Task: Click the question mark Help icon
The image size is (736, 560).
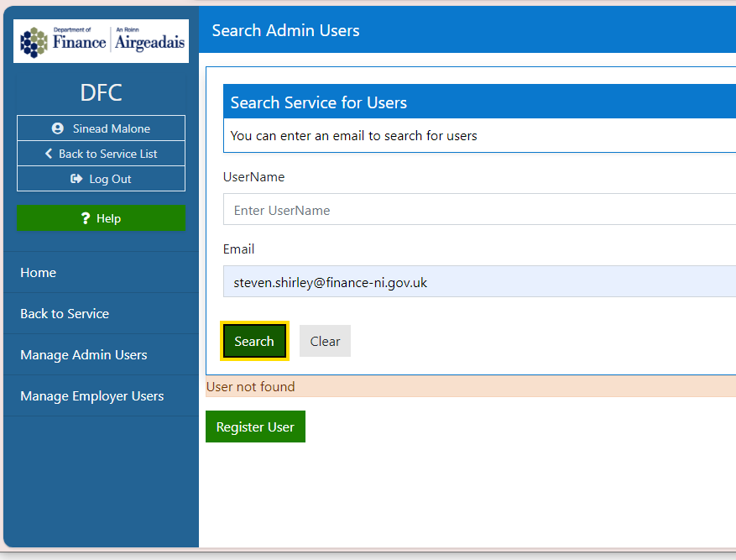Action: [86, 218]
